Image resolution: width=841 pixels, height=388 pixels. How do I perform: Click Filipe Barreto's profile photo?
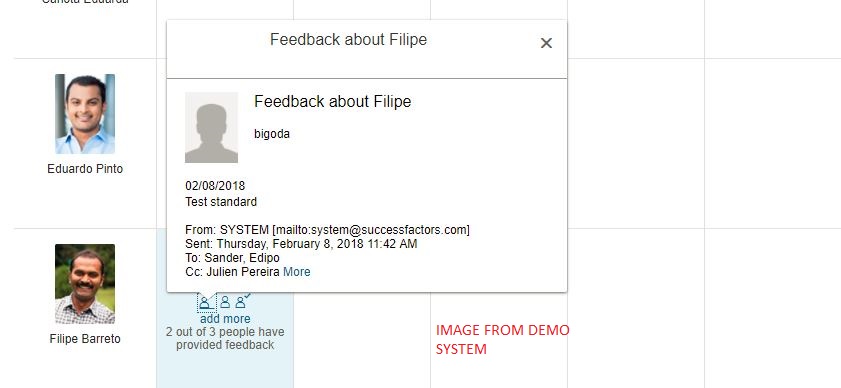click(x=85, y=284)
